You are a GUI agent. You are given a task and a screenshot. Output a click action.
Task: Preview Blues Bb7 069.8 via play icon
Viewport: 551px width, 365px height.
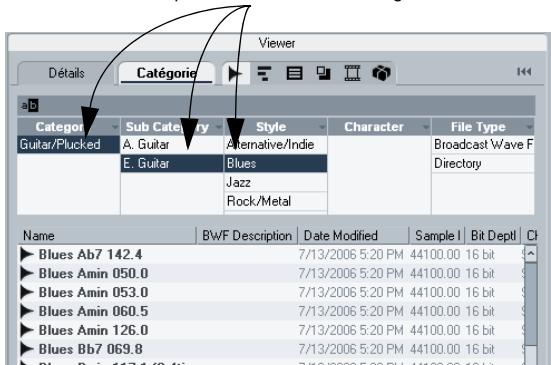click(27, 349)
